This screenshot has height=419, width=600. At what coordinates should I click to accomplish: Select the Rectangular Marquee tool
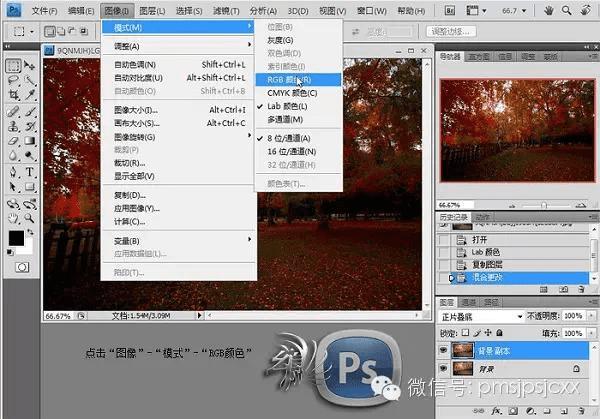pos(13,66)
